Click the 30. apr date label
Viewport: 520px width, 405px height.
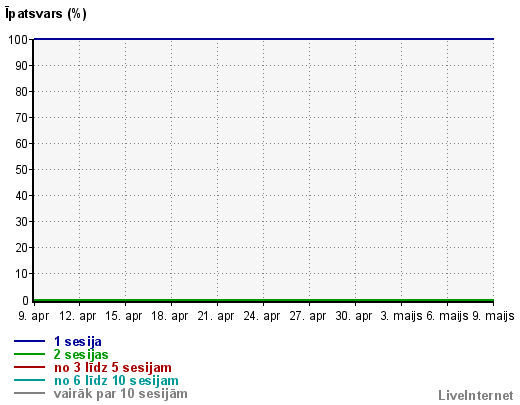[354, 316]
